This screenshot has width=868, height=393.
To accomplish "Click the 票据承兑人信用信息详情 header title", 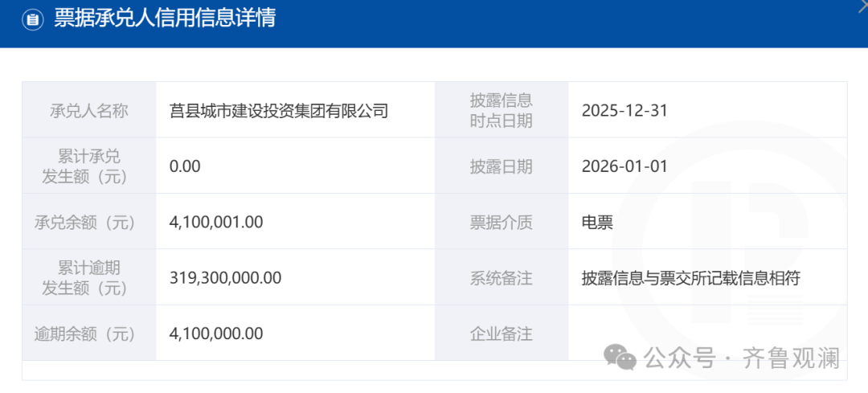I will point(165,18).
